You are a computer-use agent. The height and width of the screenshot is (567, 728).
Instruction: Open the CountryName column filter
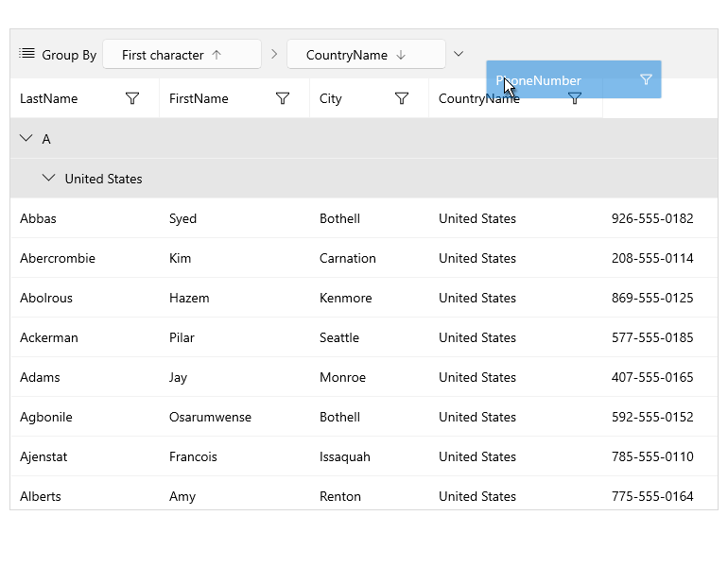(575, 98)
